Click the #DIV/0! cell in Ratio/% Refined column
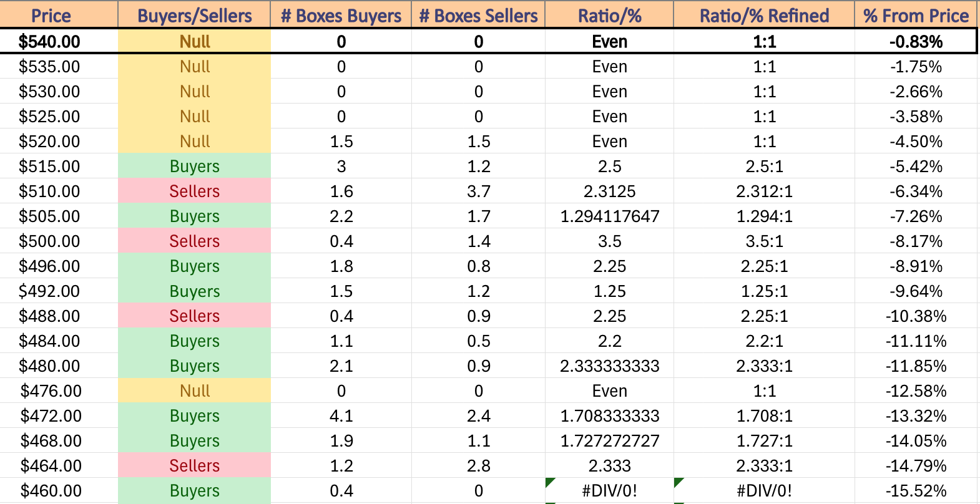Viewport: 980px width, 504px height. [764, 490]
